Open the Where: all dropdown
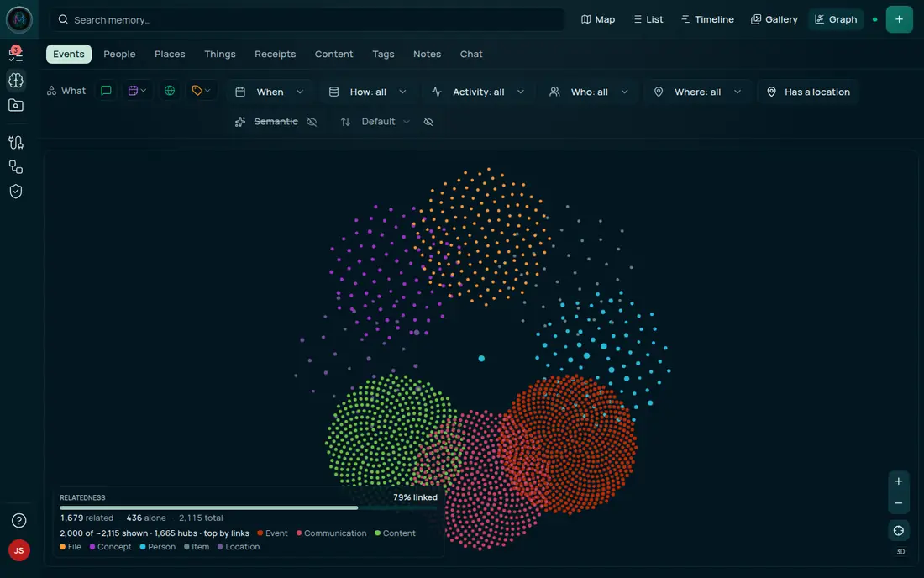 [697, 92]
